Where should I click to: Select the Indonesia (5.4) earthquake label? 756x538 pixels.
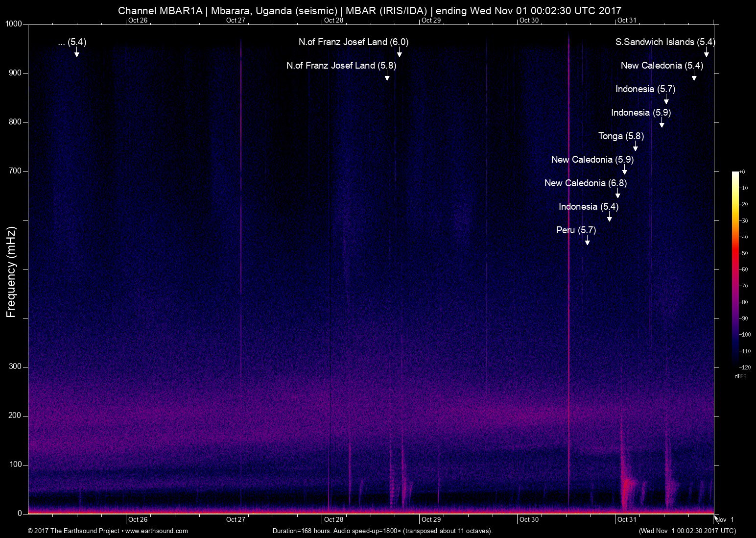point(589,207)
